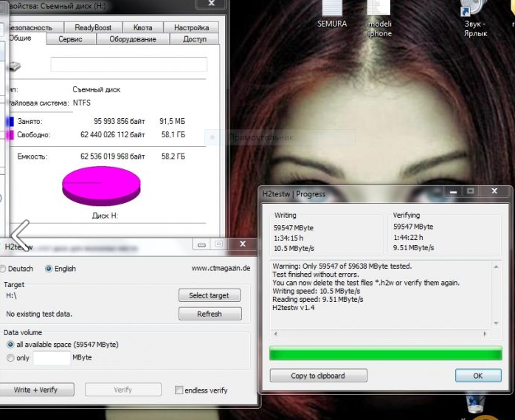Switch to the Квота tab
This screenshot has width=515, height=420.
(x=142, y=27)
